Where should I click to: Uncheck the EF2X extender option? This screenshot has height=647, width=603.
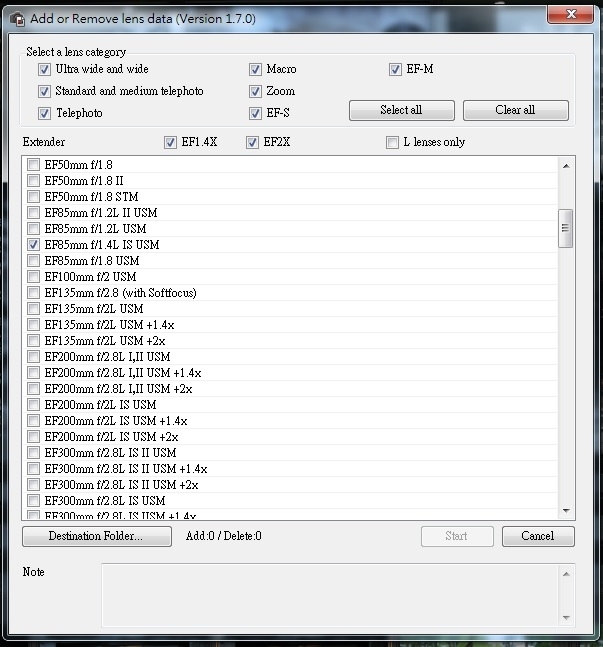[252, 142]
